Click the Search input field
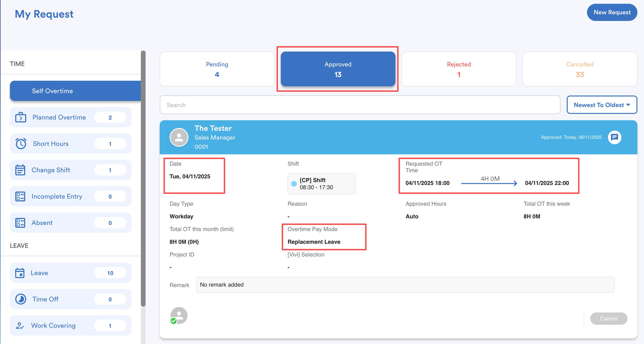The image size is (644, 344). click(359, 105)
